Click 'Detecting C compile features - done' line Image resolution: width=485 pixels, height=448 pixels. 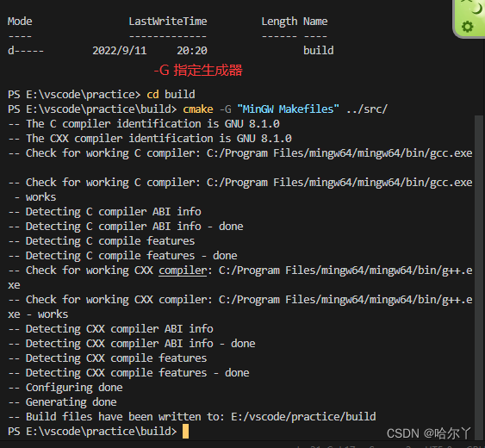click(122, 256)
